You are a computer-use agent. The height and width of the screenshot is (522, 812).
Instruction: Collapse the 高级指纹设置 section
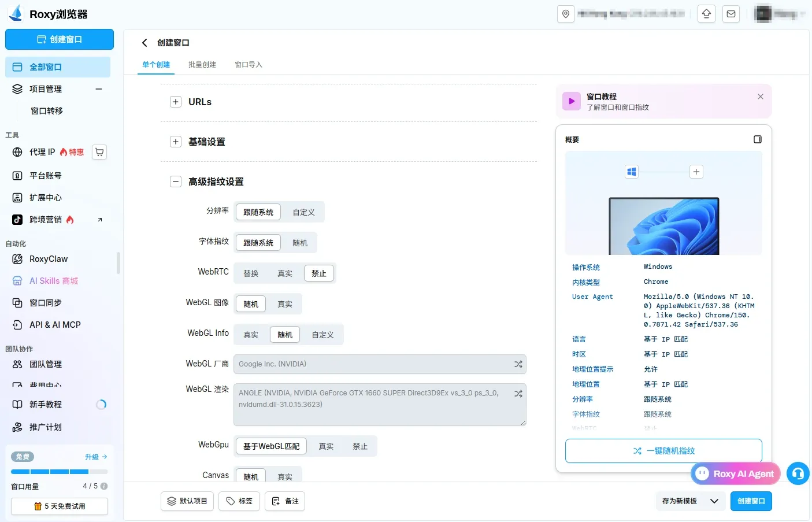click(x=176, y=182)
